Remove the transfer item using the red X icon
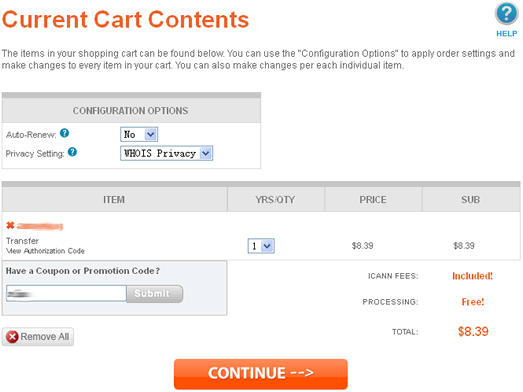 click(x=10, y=226)
